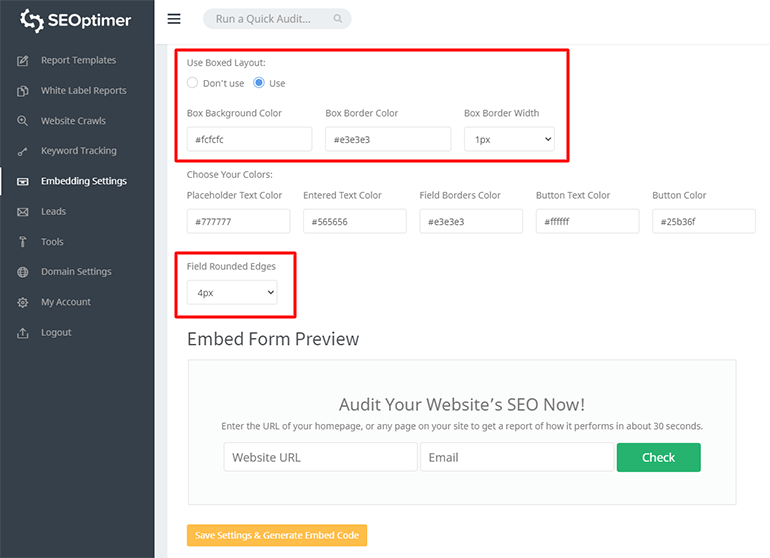The height and width of the screenshot is (558, 770).
Task: Click the Keyword Tracking icon
Action: [22, 151]
